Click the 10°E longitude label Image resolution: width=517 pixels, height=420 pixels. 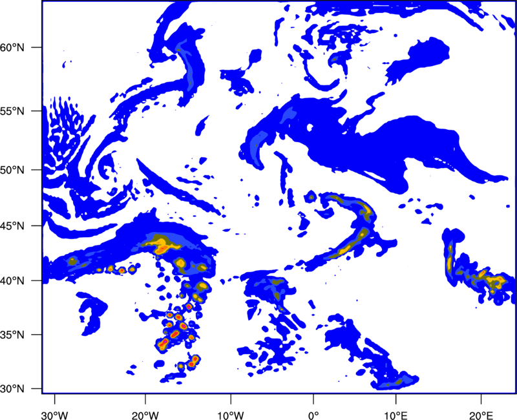396,415
